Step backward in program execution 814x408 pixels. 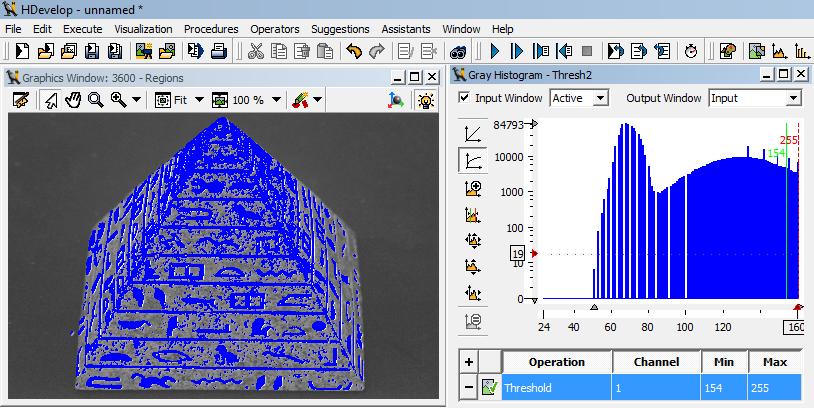pos(564,51)
